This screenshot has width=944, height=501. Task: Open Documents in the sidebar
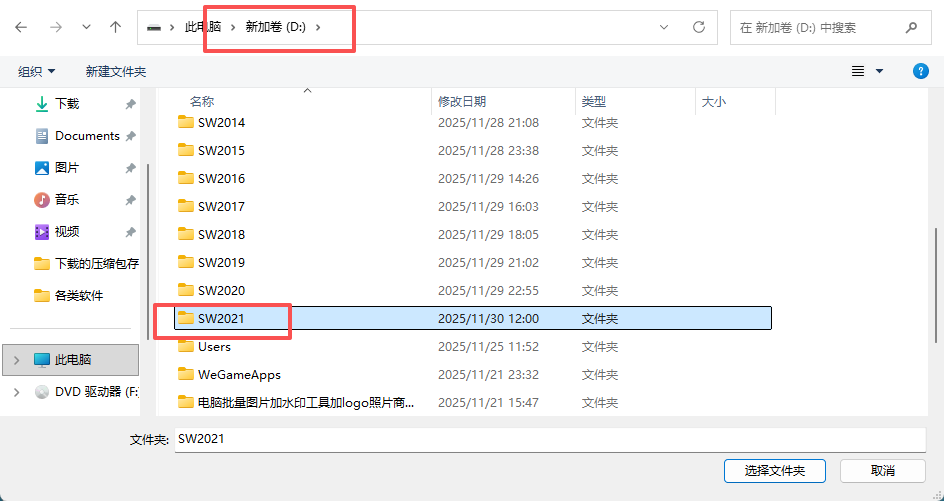tap(87, 136)
